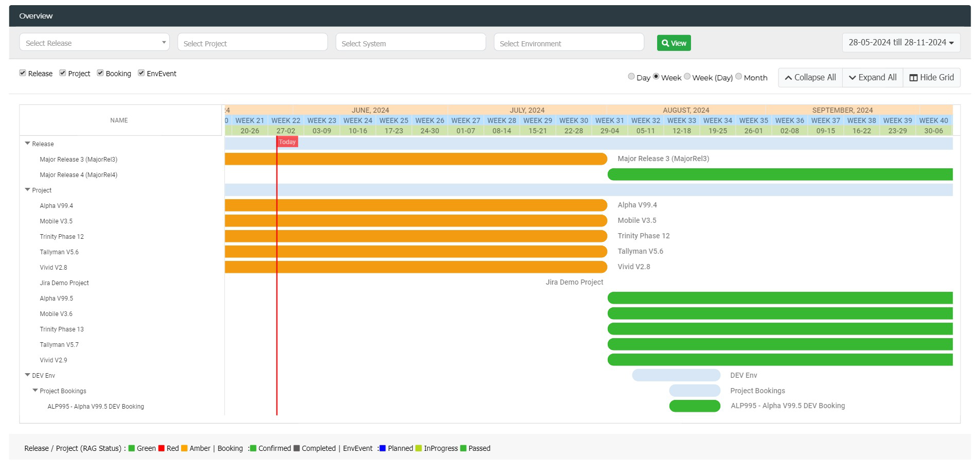
Task: Toggle the Release checkbox
Action: point(23,73)
